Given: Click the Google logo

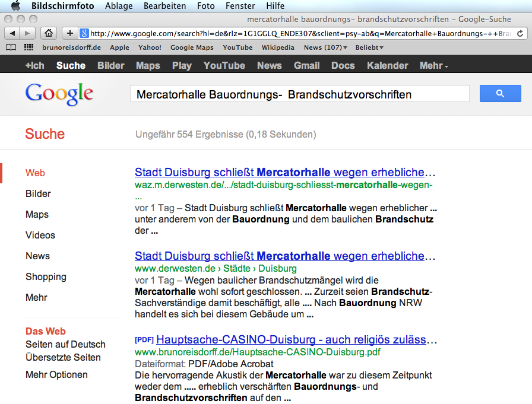Looking at the screenshot, I should (59, 94).
